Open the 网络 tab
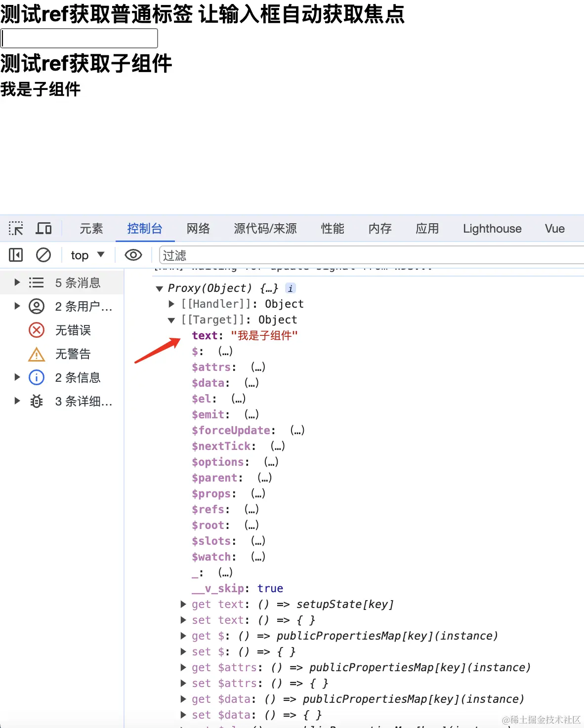 (198, 228)
